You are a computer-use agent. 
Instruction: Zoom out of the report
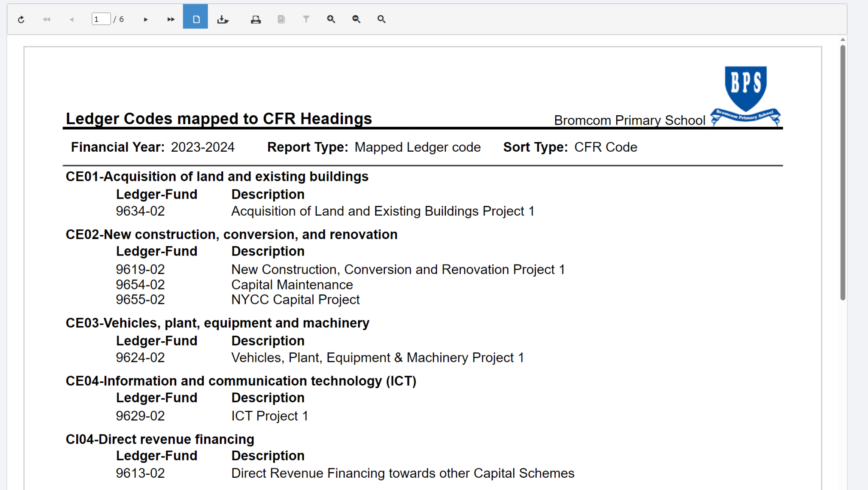[356, 19]
